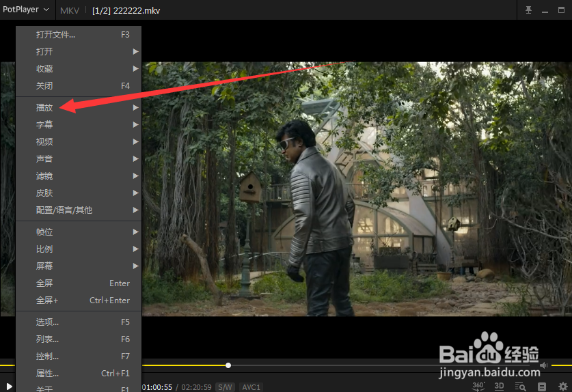Expand the 播放 submenu
Viewport: 572px width, 392px height.
tap(79, 108)
